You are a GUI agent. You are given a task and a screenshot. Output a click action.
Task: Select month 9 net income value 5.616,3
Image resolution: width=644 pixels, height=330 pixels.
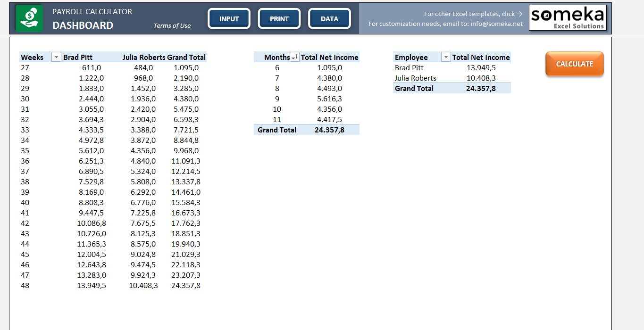point(330,99)
